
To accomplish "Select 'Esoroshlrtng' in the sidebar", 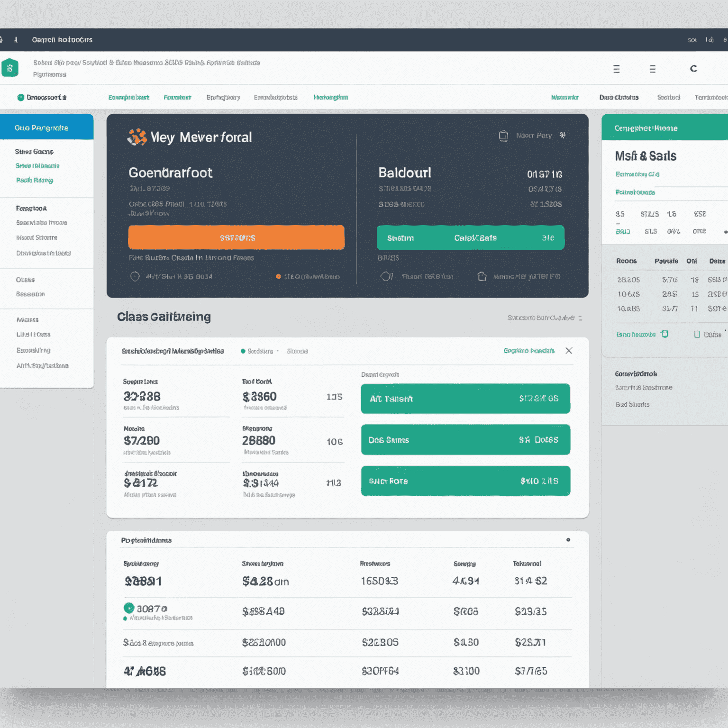I will pos(33,350).
